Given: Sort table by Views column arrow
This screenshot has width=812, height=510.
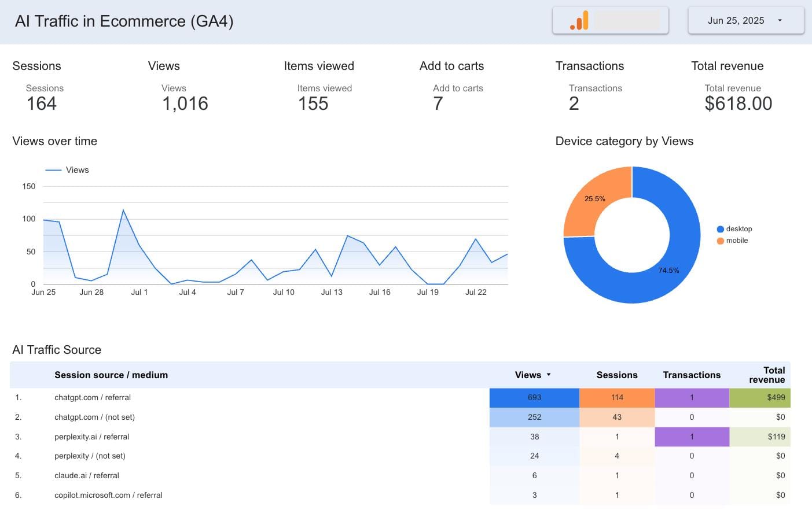Looking at the screenshot, I should pyautogui.click(x=549, y=375).
